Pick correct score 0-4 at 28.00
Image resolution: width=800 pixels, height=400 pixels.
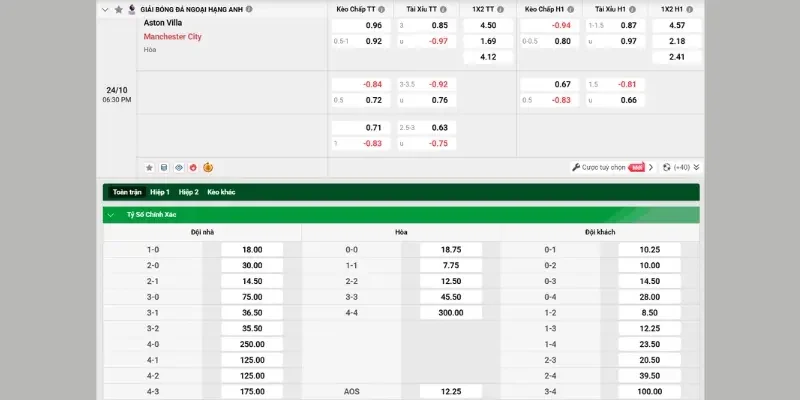(x=649, y=297)
